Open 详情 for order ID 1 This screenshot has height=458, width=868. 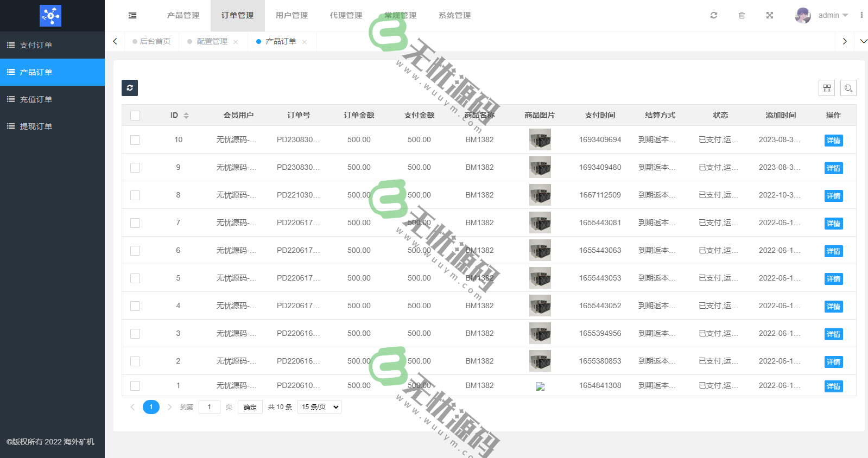pos(834,386)
